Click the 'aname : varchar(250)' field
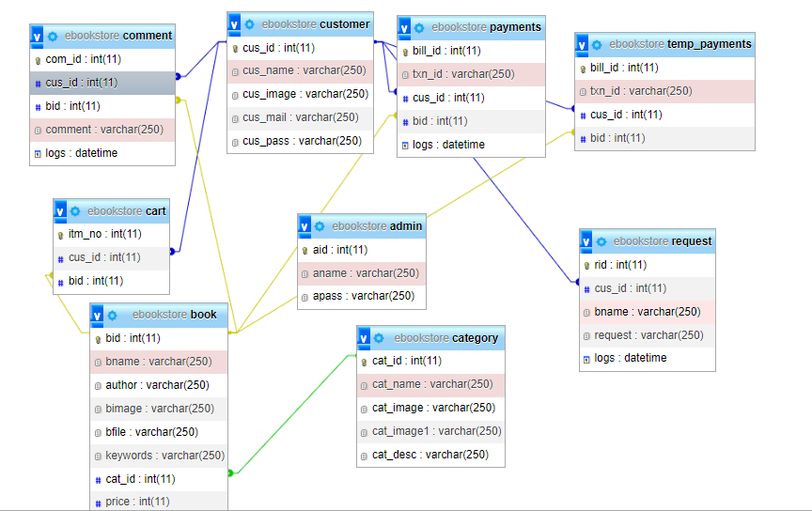Screen dimensions: 812x511 tap(362, 273)
